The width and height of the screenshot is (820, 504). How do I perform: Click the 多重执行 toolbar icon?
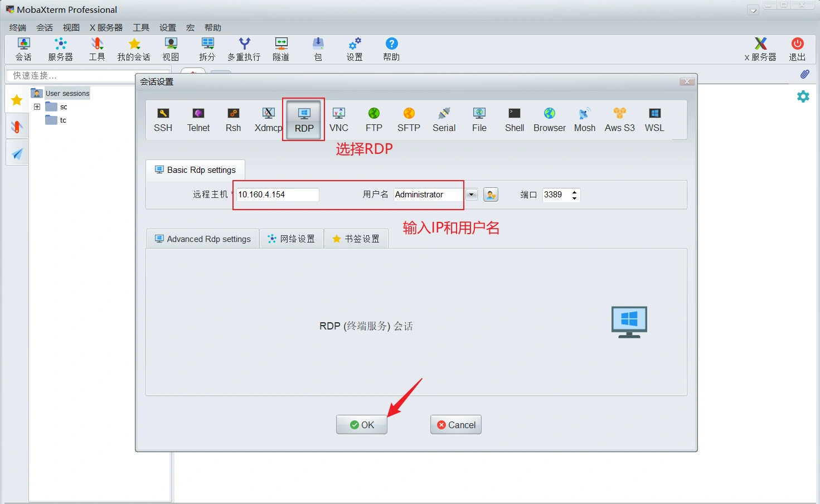pos(244,49)
